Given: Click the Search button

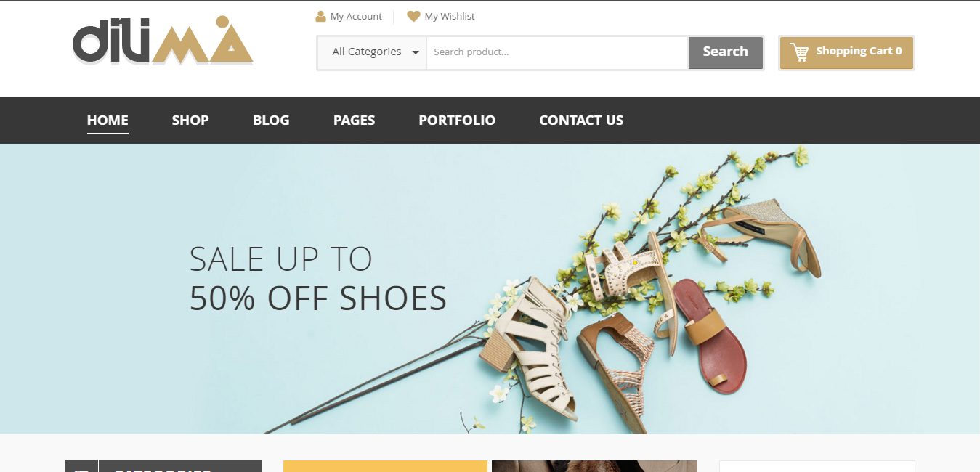Looking at the screenshot, I should pyautogui.click(x=726, y=52).
